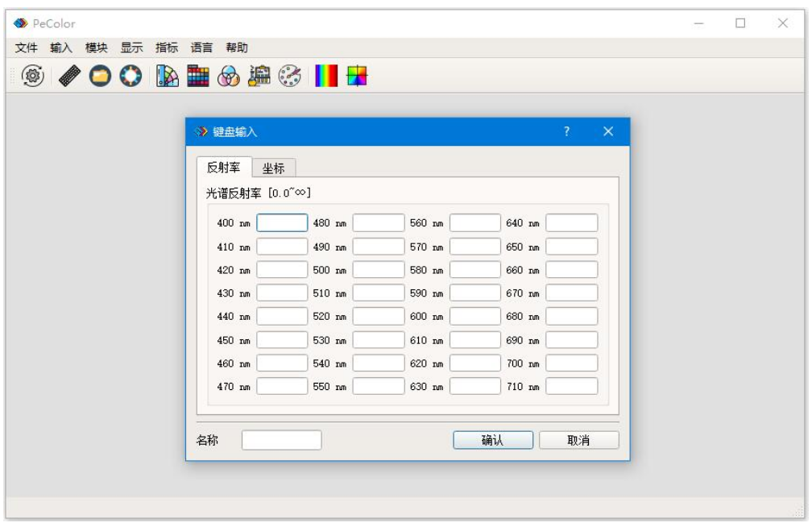Maximize the PeColor window
Image resolution: width=812 pixels, height=523 pixels.
tap(740, 23)
